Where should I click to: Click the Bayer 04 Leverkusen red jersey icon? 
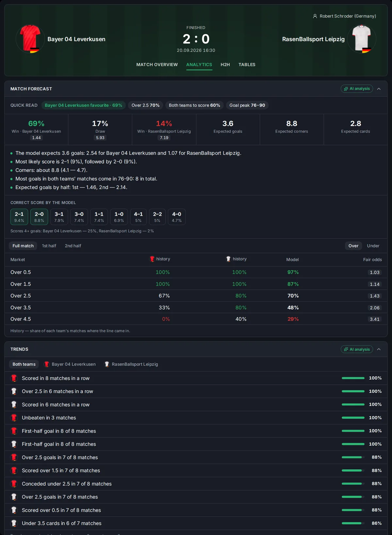click(x=30, y=39)
